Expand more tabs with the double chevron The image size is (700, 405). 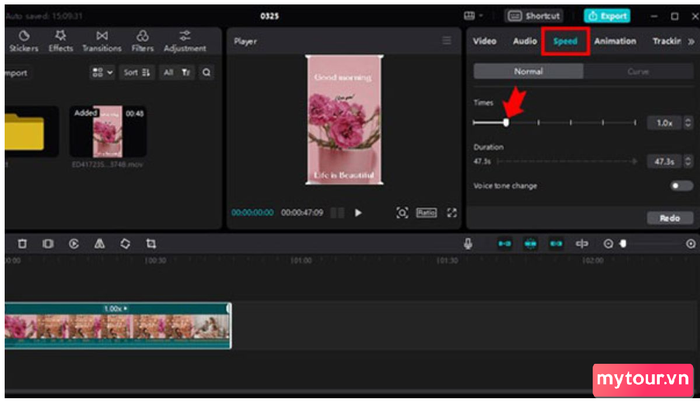click(x=692, y=41)
